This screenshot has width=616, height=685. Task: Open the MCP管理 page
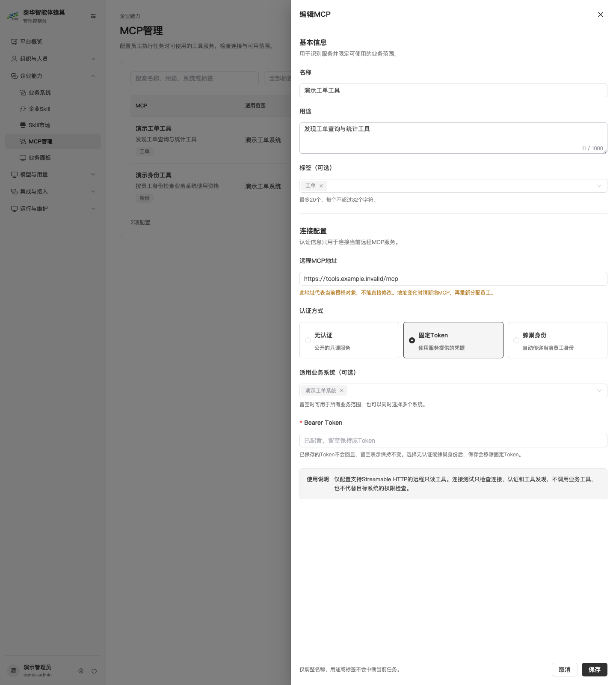point(53,141)
